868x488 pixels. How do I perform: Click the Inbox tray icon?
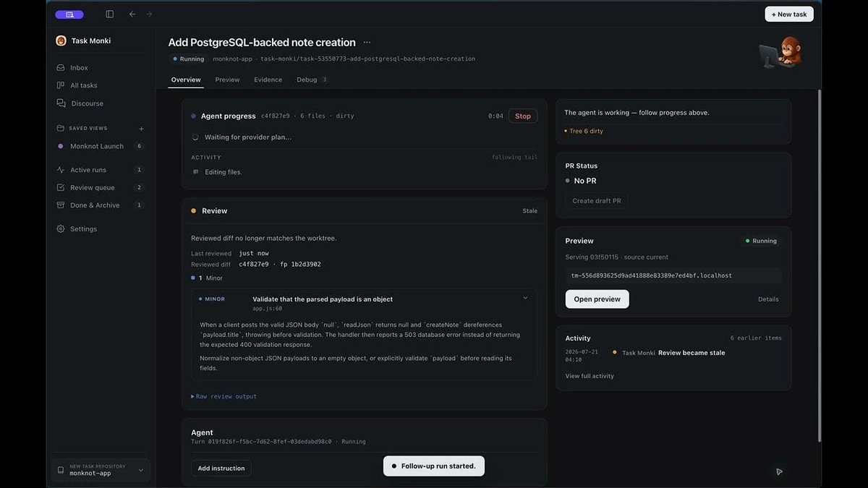[61, 67]
